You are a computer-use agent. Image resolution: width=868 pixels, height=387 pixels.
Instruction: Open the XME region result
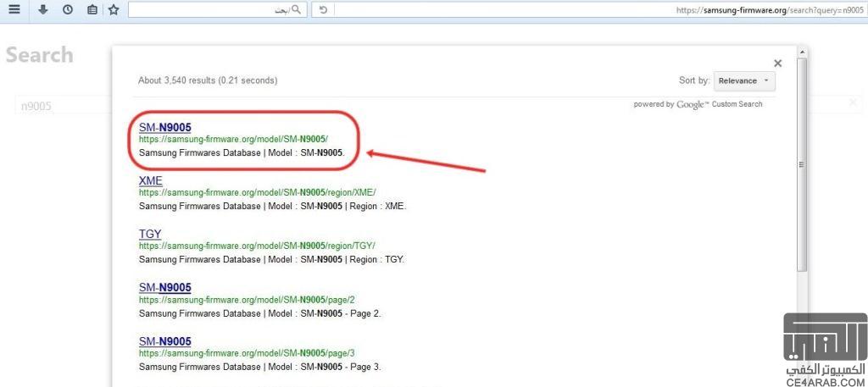coord(151,180)
